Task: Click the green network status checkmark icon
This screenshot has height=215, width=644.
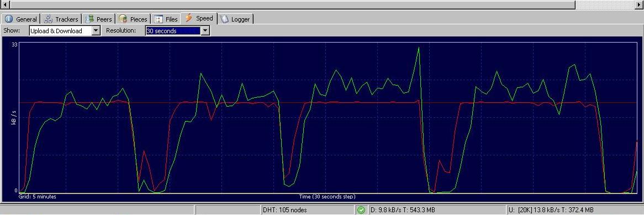Action: pyautogui.click(x=361, y=210)
